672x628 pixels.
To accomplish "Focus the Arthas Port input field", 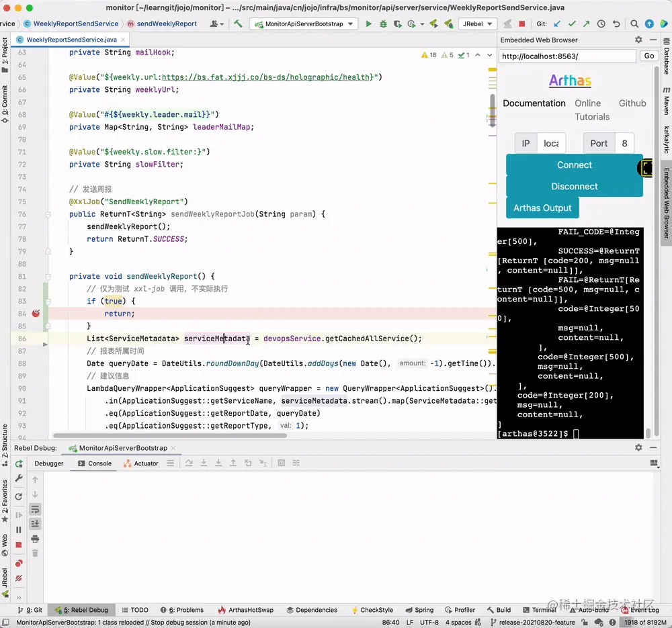I will point(624,144).
